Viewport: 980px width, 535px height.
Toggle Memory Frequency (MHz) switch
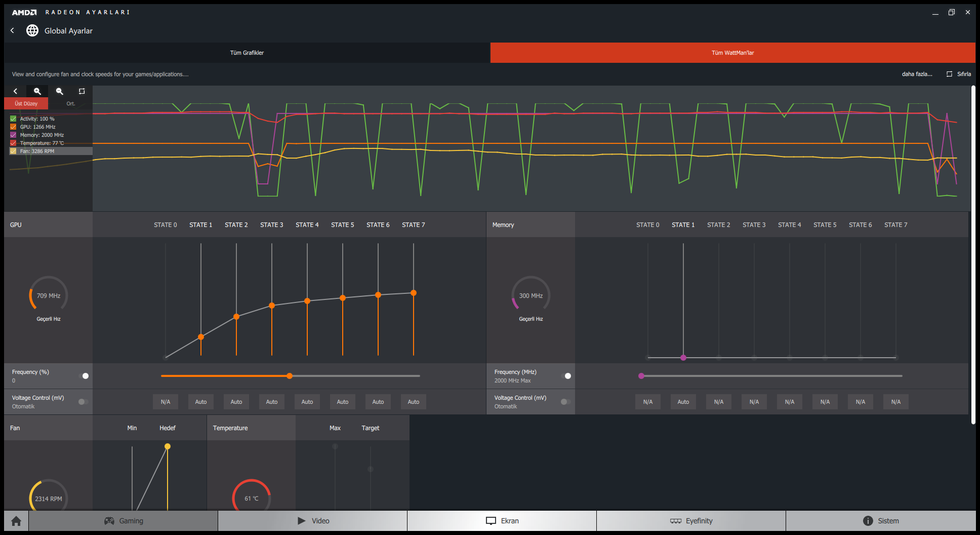(566, 376)
